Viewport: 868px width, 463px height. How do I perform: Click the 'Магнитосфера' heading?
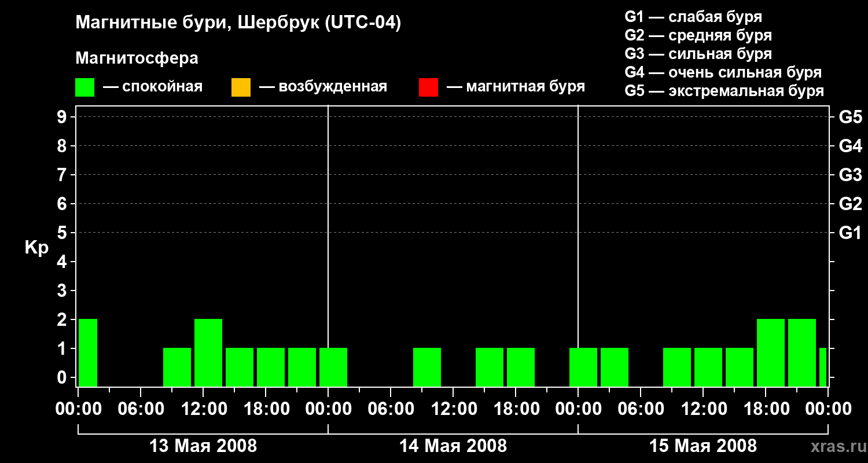[137, 58]
